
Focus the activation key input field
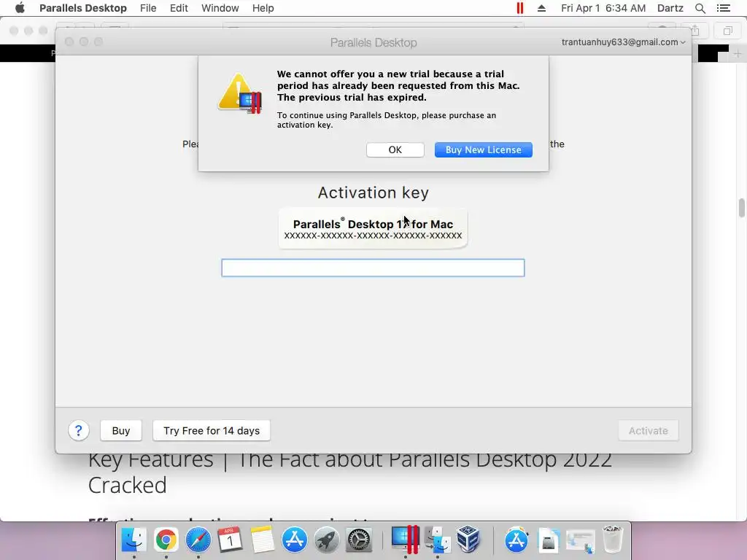pyautogui.click(x=373, y=268)
